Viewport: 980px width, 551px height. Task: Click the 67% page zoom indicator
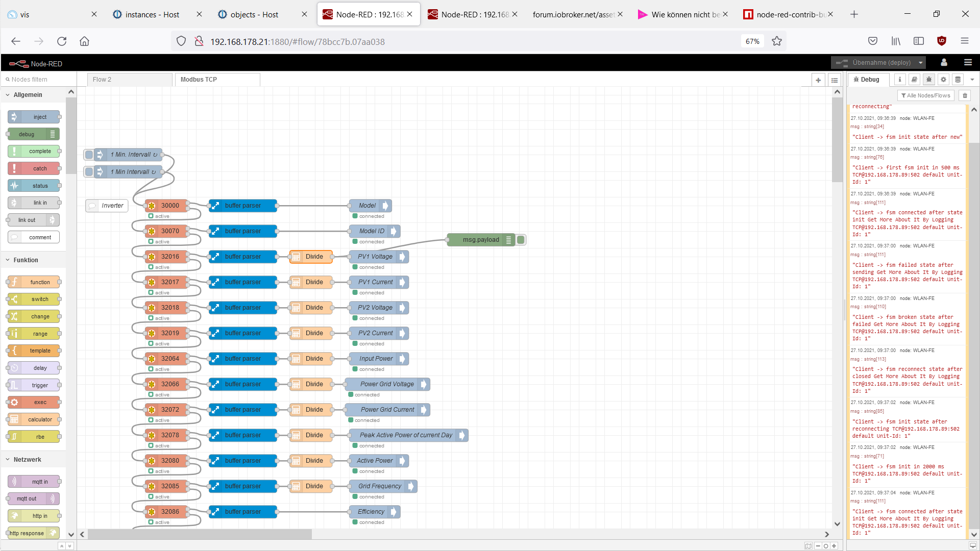pos(752,41)
